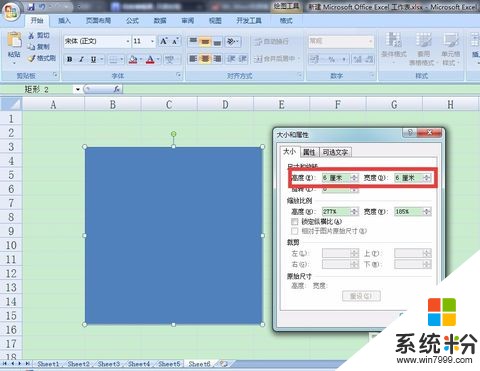480x371 pixels.
Task: Click the scale width 185% field
Action: click(x=409, y=211)
